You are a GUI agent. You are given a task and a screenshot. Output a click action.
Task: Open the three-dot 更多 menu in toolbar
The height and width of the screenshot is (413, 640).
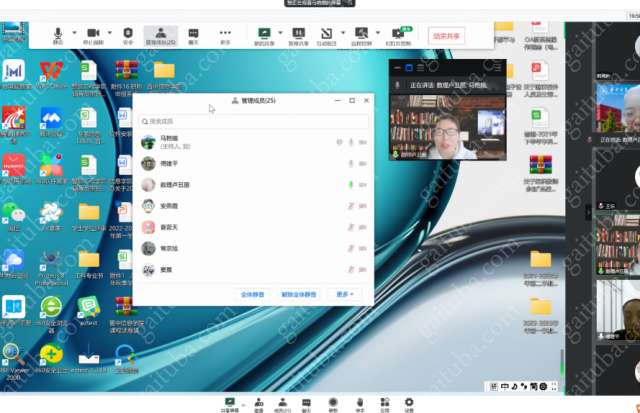tap(225, 34)
